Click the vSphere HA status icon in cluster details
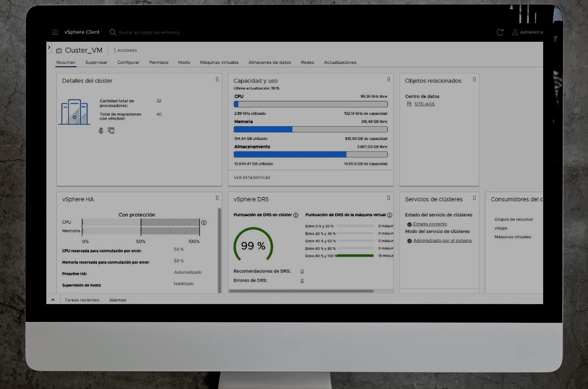This screenshot has width=588, height=389. [x=101, y=130]
